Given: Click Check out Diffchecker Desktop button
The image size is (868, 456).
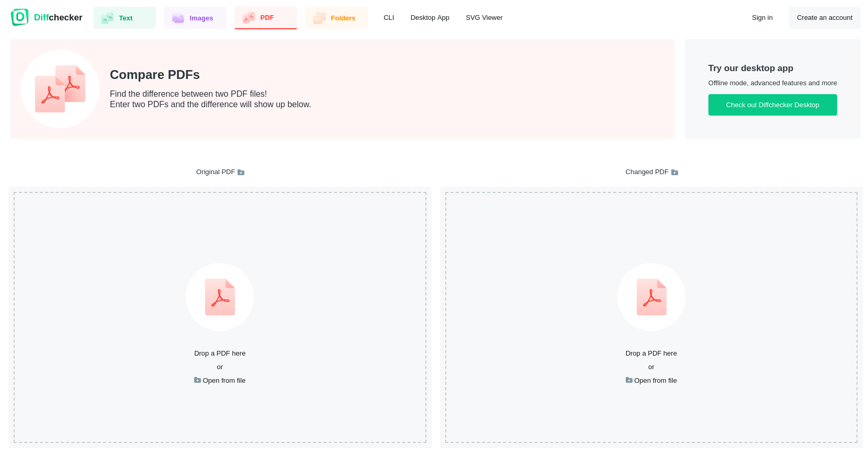Looking at the screenshot, I should pos(773,105).
